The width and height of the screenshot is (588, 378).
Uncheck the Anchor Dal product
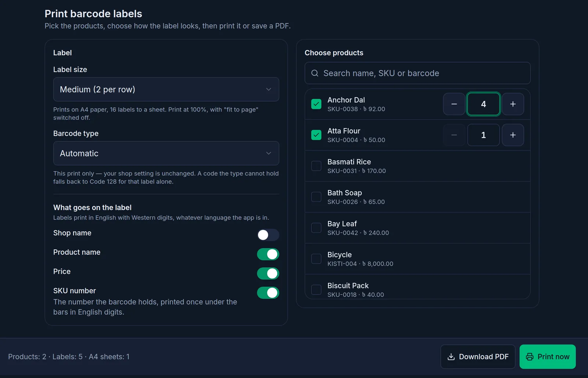click(316, 104)
